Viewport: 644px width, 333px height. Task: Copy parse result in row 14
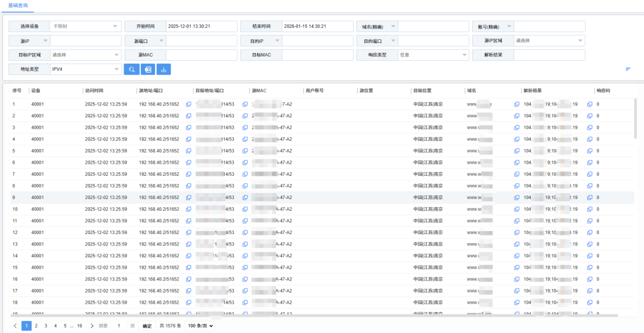tap(589, 256)
